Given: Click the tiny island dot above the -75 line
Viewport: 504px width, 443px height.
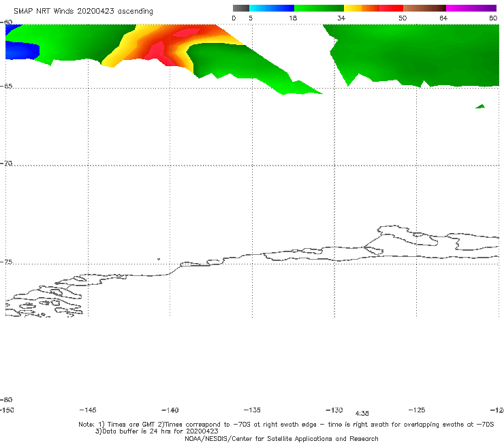Looking at the screenshot, I should coord(159,259).
